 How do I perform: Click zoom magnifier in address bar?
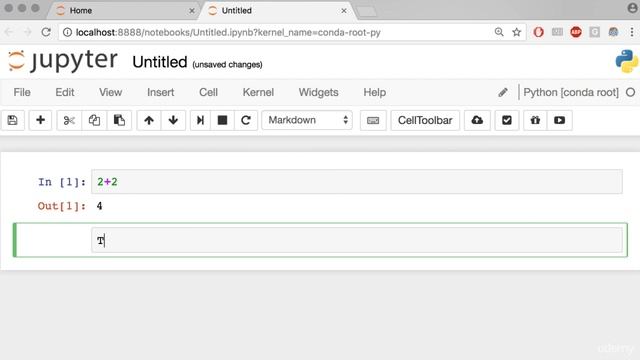point(499,32)
